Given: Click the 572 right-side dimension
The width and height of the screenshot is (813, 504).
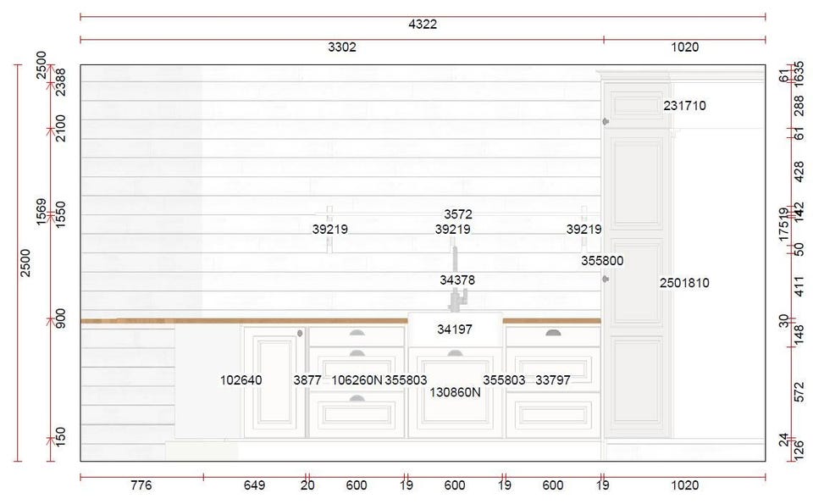Looking at the screenshot, I should tap(799, 391).
